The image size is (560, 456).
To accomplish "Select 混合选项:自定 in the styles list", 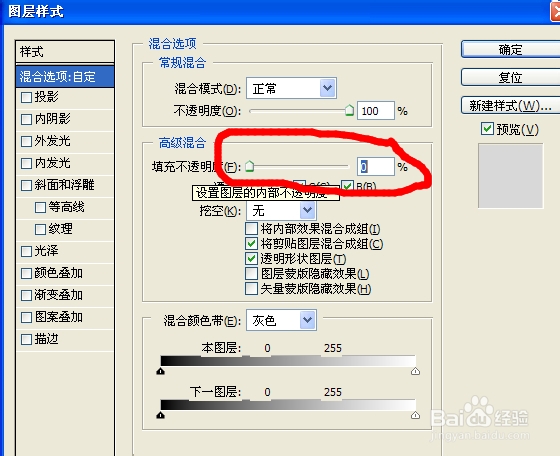I will 65,76.
